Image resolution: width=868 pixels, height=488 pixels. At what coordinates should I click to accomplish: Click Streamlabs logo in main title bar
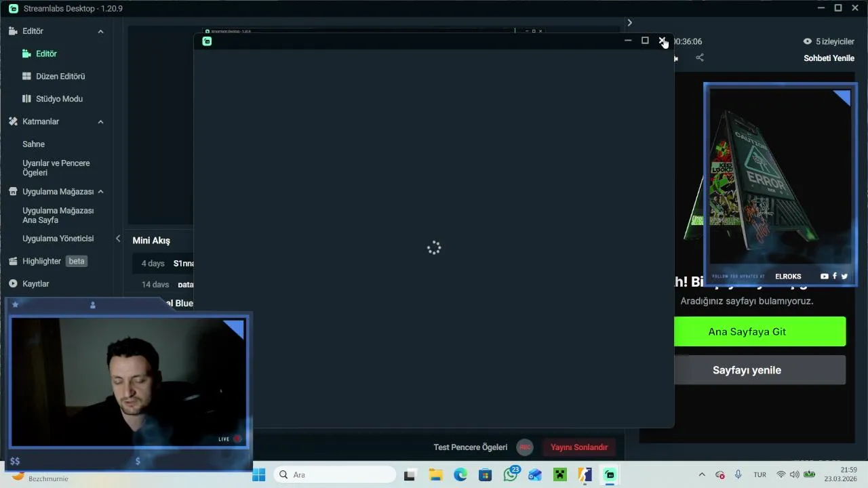coord(14,9)
